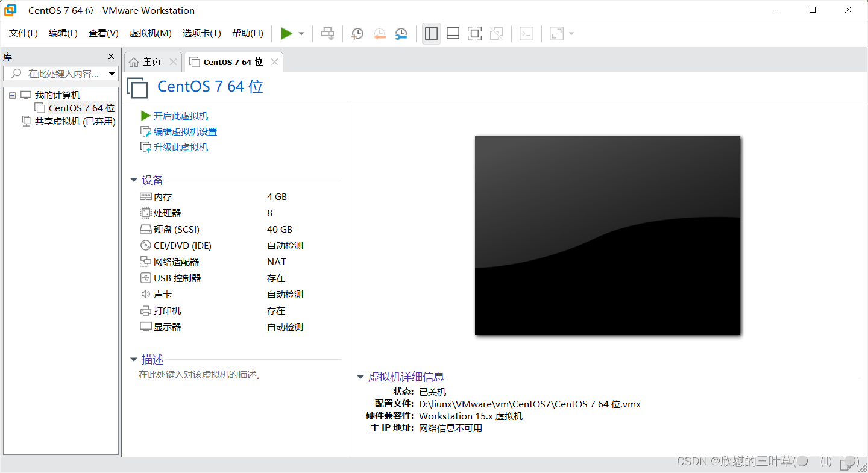Click the 开启此虚拟机 link
Viewport: 868px width, 473px height.
[181, 116]
